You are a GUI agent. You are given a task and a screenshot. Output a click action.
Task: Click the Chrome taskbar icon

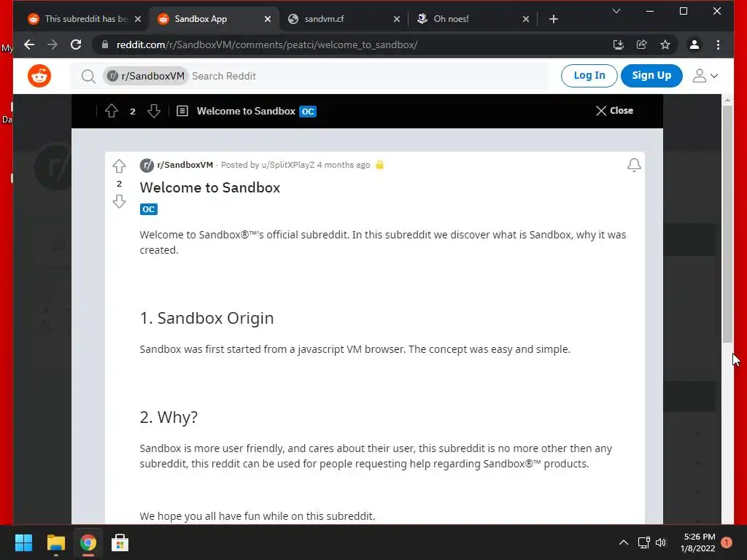[x=88, y=542]
